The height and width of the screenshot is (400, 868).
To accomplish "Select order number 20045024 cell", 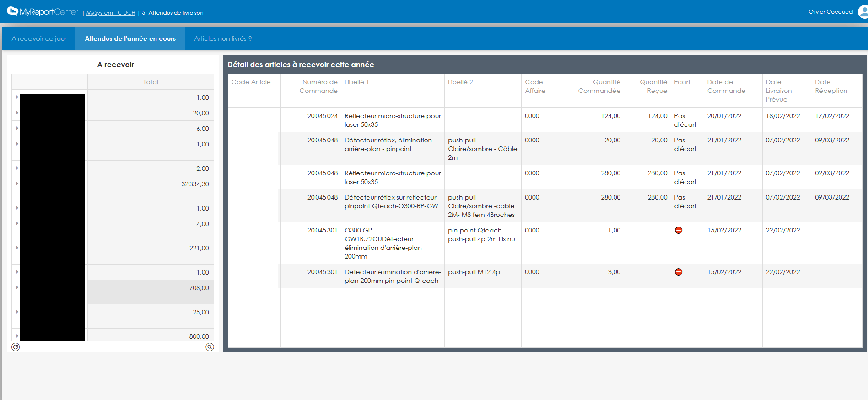I will [322, 116].
